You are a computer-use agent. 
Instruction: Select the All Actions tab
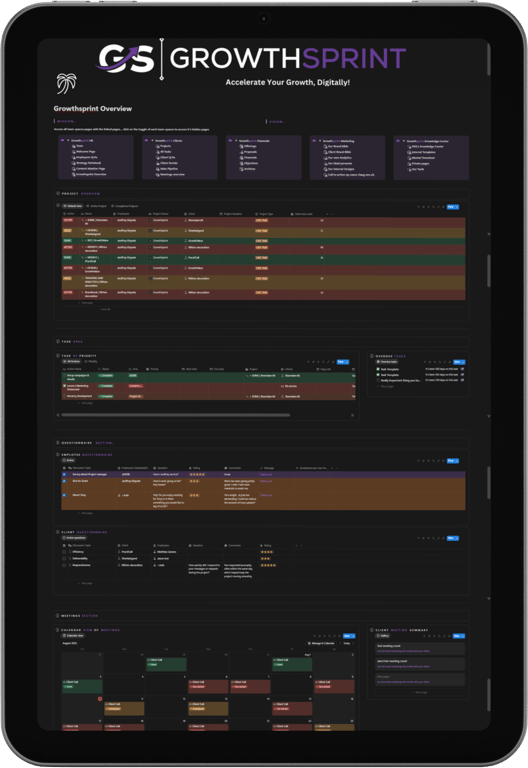tap(72, 361)
